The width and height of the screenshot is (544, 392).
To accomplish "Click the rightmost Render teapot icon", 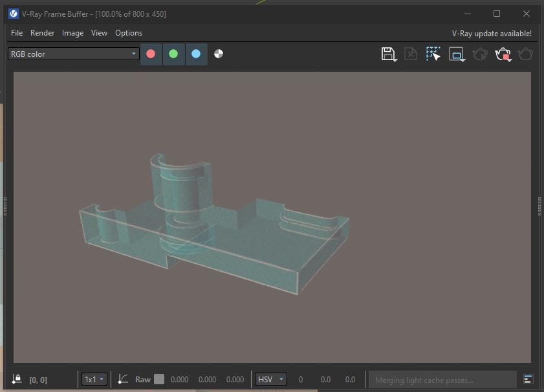I will pyautogui.click(x=525, y=54).
